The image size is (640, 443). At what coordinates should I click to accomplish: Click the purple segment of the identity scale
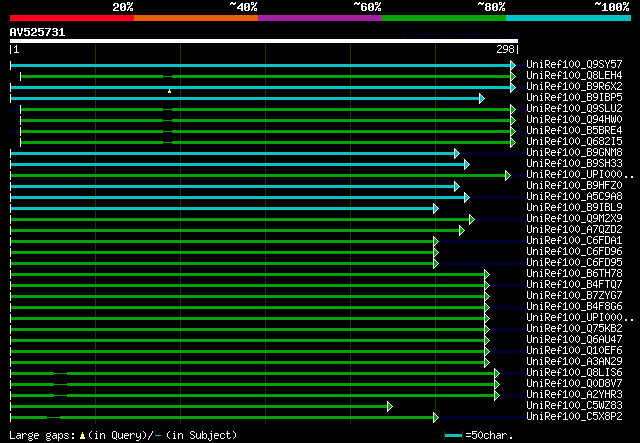point(319,18)
